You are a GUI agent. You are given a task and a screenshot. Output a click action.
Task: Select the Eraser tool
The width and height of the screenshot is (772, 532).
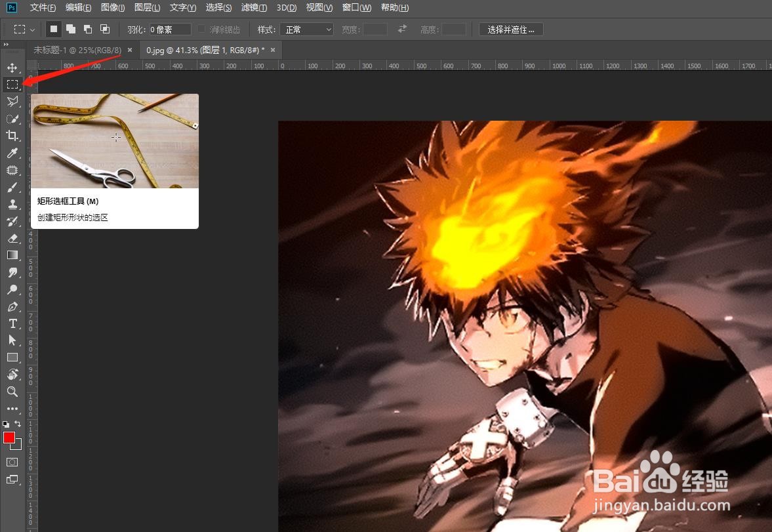coord(12,238)
